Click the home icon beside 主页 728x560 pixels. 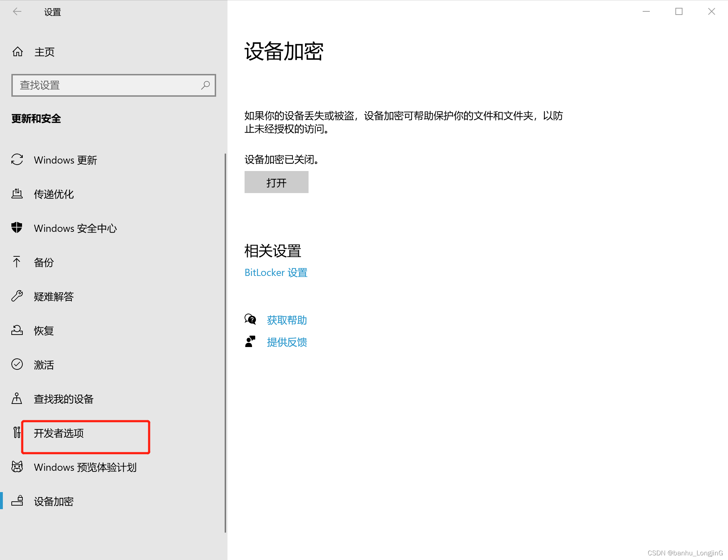[x=17, y=52]
